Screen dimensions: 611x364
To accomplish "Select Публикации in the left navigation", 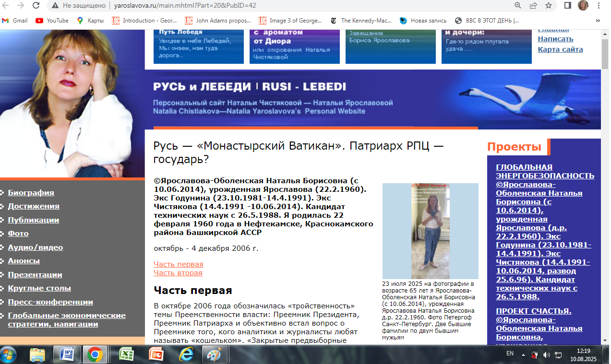I will click(33, 220).
